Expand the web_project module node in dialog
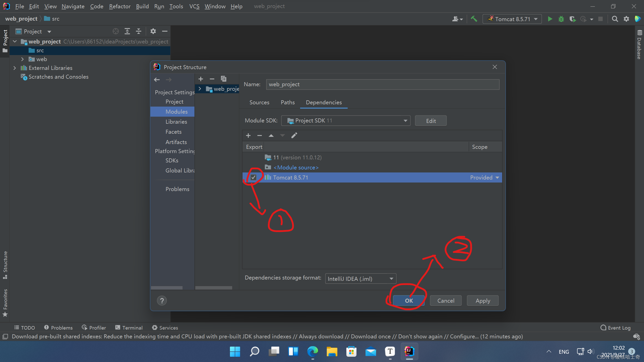644x362 pixels. (x=200, y=89)
